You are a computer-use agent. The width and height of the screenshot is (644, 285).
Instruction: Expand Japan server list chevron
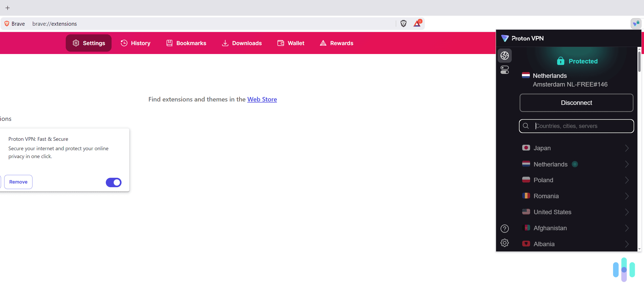627,148
